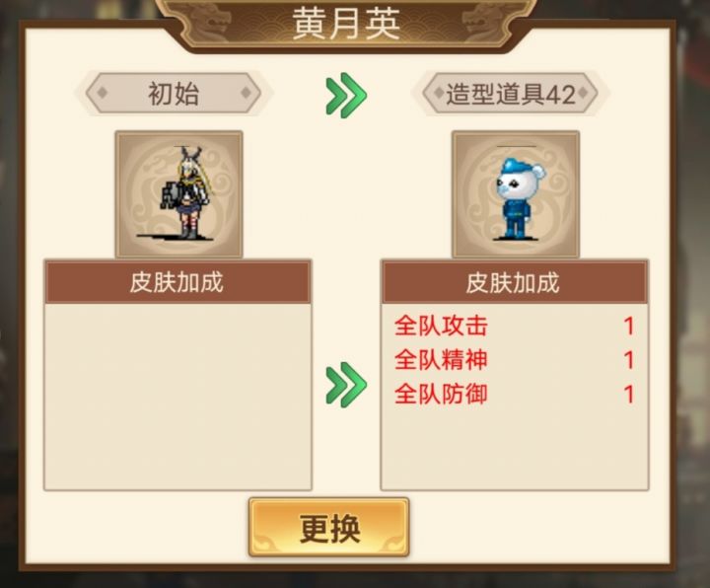Select the 造型道具42 skin label
This screenshot has width=710, height=588.
511,94
